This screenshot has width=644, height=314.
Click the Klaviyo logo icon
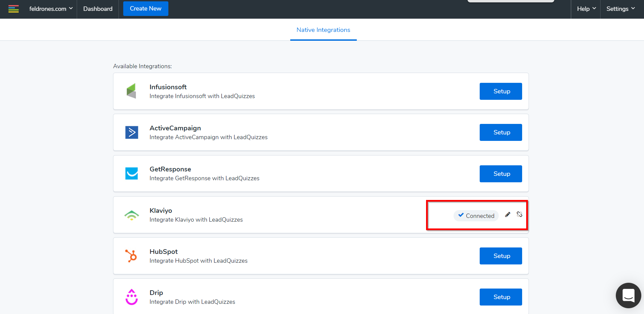[132, 215]
